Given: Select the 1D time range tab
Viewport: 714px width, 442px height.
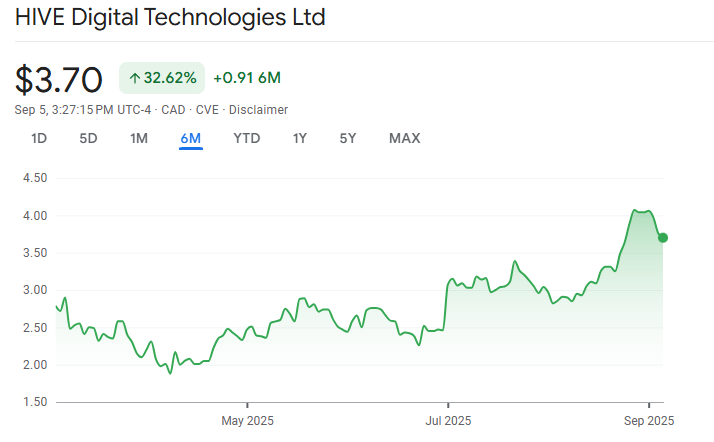Looking at the screenshot, I should click(39, 138).
